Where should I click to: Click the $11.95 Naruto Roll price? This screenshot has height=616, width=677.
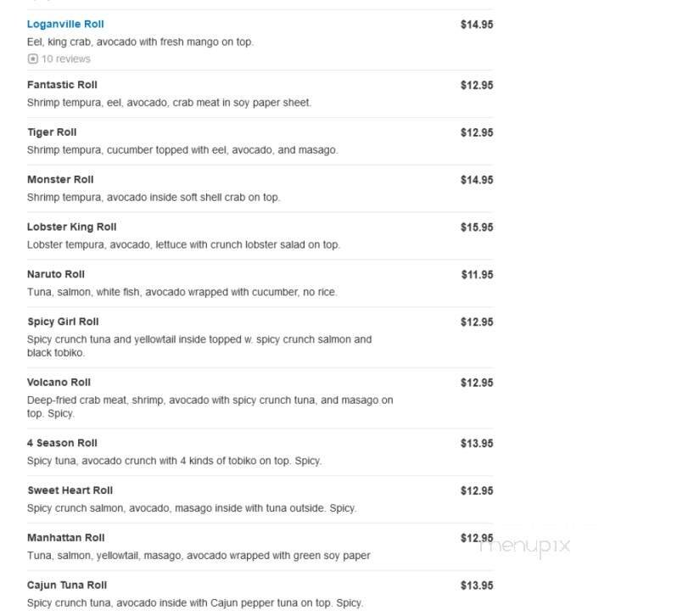(x=477, y=275)
